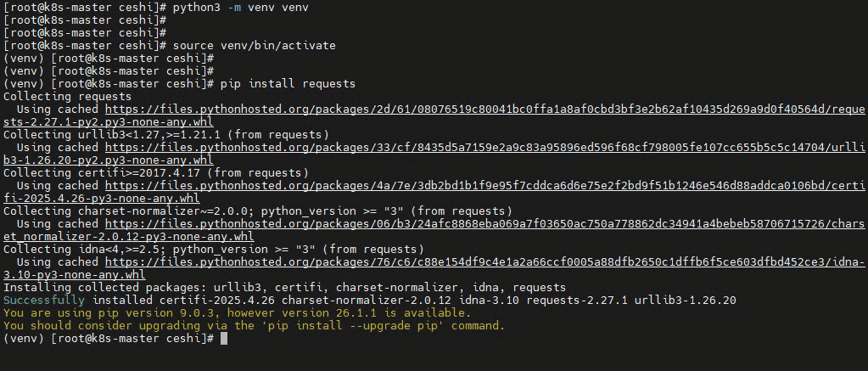Click 'requests-2.27.1' in the success line
The width and height of the screenshot is (868, 371).
tap(577, 301)
